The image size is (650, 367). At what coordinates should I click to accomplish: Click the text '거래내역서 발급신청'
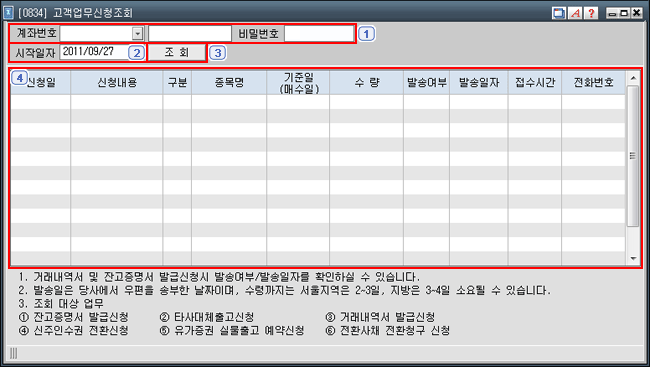coord(387,317)
